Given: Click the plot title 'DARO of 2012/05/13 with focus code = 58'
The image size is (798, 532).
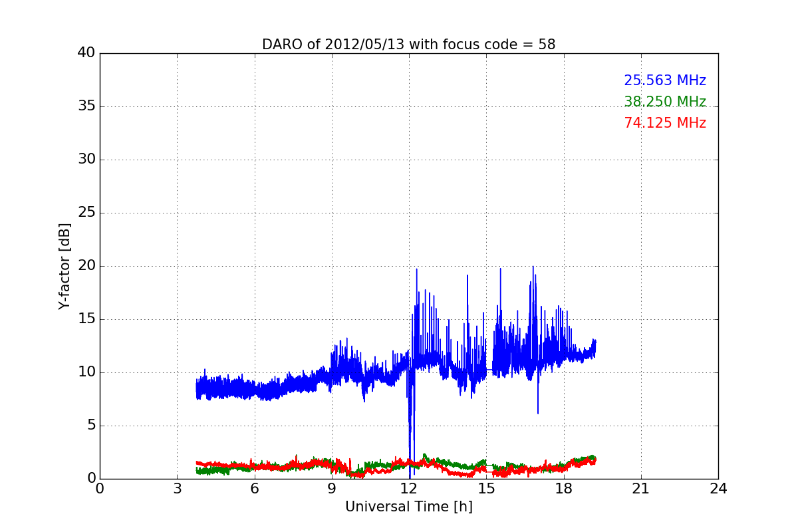Looking at the screenshot, I should click(x=408, y=45).
